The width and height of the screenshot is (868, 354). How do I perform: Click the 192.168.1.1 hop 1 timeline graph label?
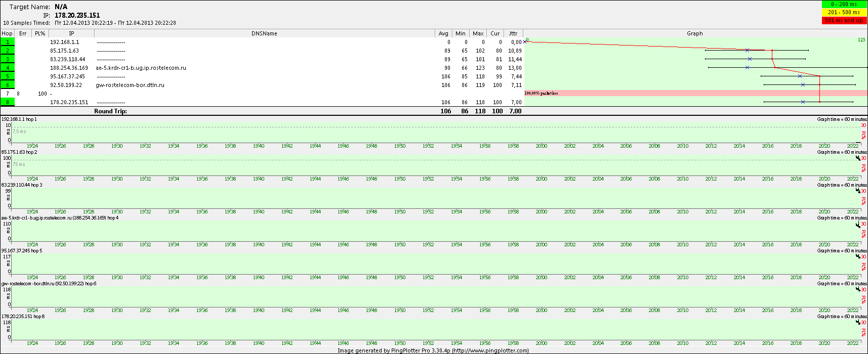click(x=19, y=119)
